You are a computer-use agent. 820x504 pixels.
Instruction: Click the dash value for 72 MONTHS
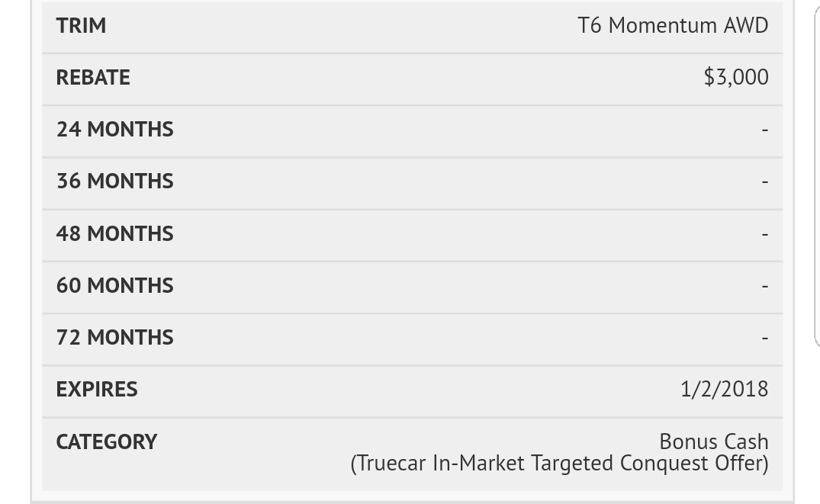pos(765,338)
